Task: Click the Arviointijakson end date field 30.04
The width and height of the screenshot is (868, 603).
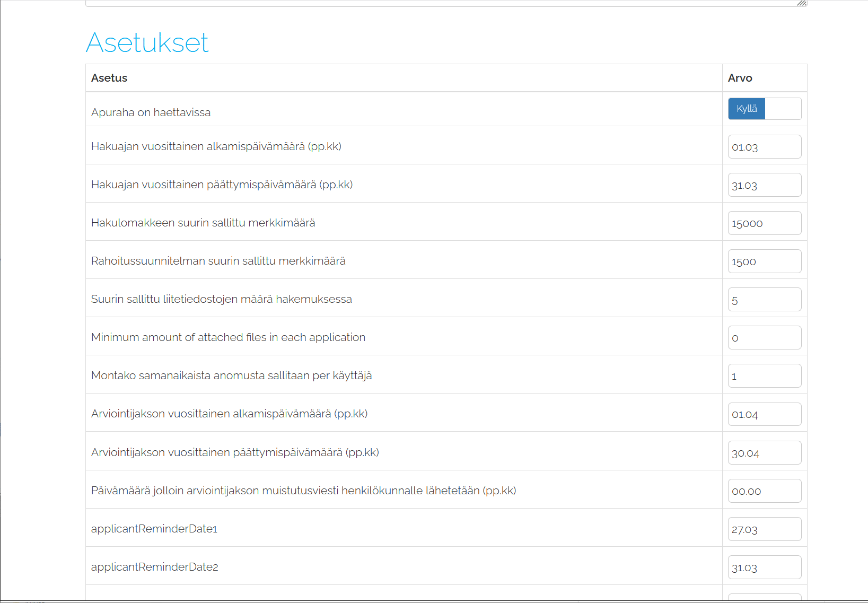Action: pos(764,453)
